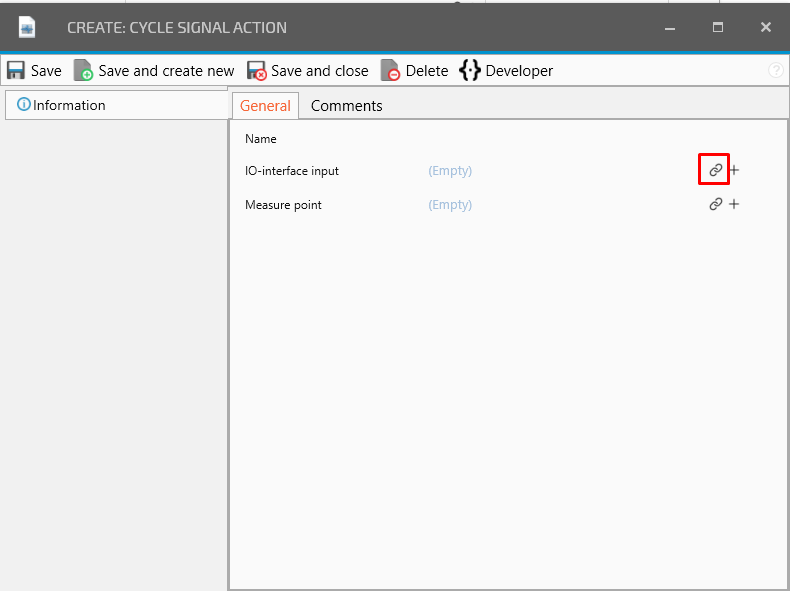The width and height of the screenshot is (790, 591).
Task: Click link icon for IO-interface input
Action: pyautogui.click(x=715, y=171)
